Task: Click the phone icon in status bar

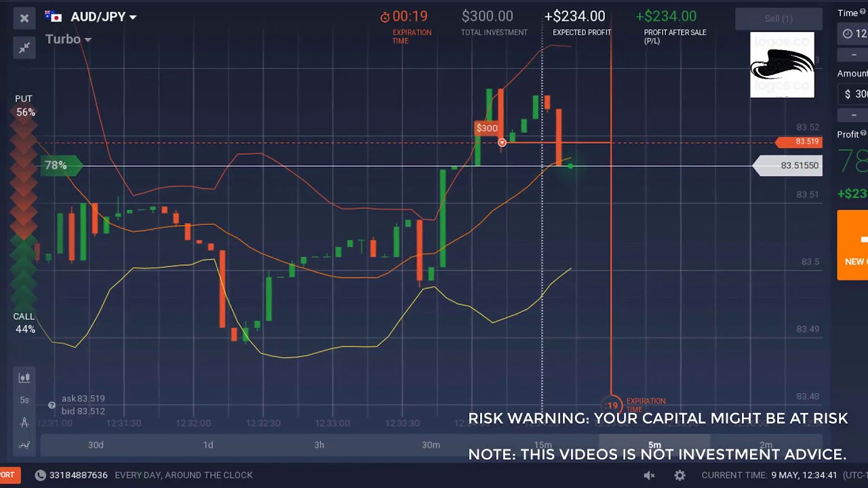Action: (x=40, y=475)
